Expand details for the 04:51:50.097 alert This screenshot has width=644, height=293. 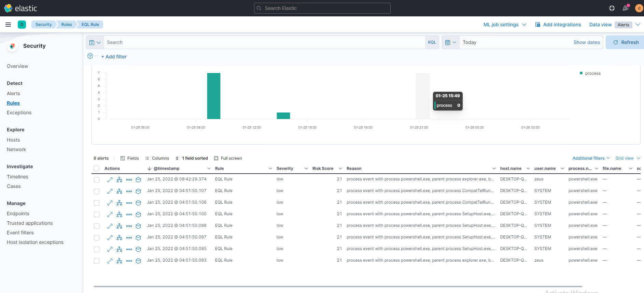110,237
